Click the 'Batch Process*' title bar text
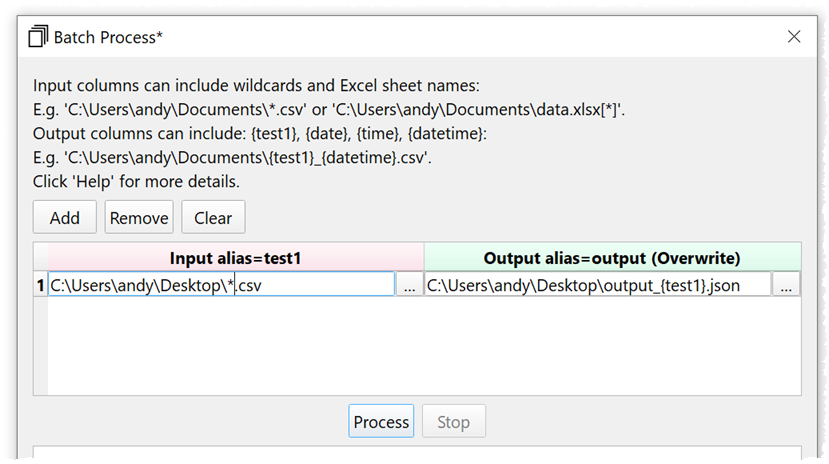The width and height of the screenshot is (829, 464). pyautogui.click(x=108, y=37)
